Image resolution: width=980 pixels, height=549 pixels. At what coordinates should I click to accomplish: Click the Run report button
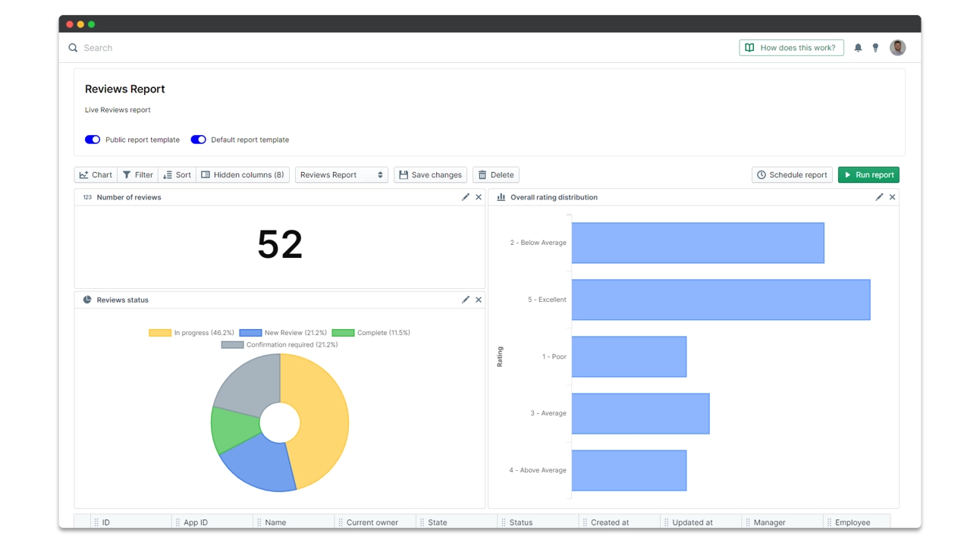(x=868, y=175)
